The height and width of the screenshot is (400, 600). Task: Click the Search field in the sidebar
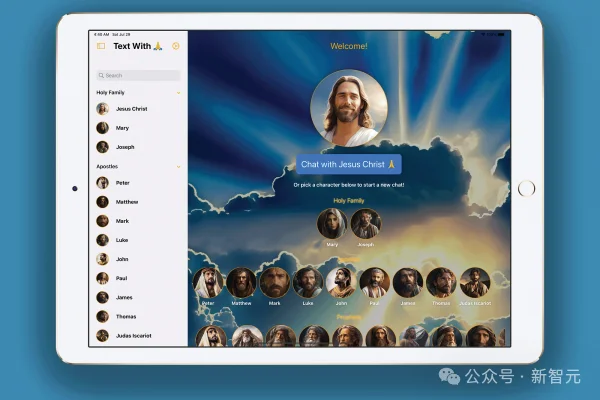[138, 75]
